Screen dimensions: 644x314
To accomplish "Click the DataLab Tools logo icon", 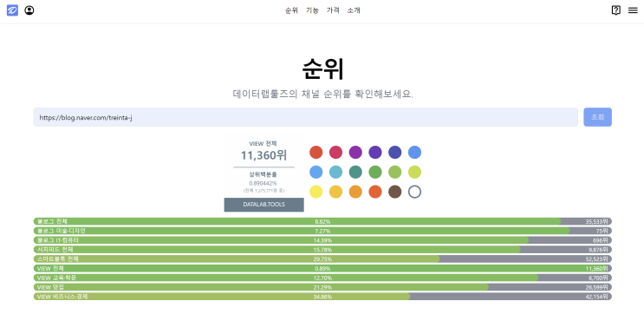I will coord(12,10).
